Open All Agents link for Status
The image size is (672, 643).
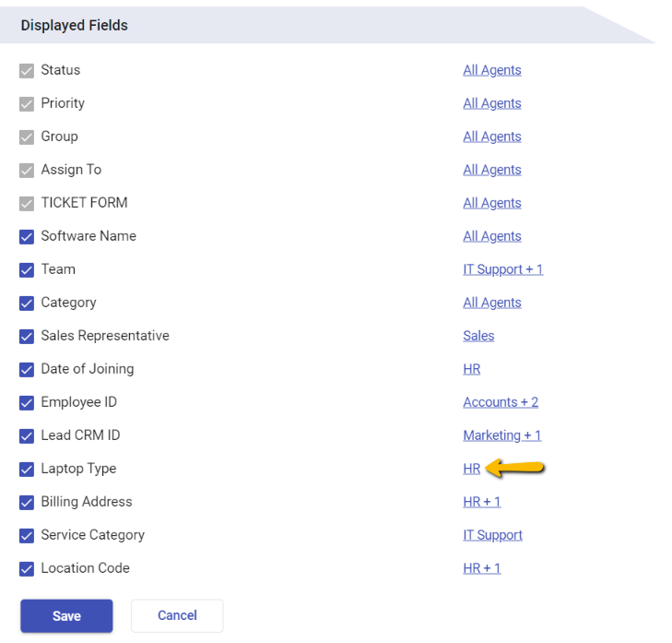tap(492, 70)
